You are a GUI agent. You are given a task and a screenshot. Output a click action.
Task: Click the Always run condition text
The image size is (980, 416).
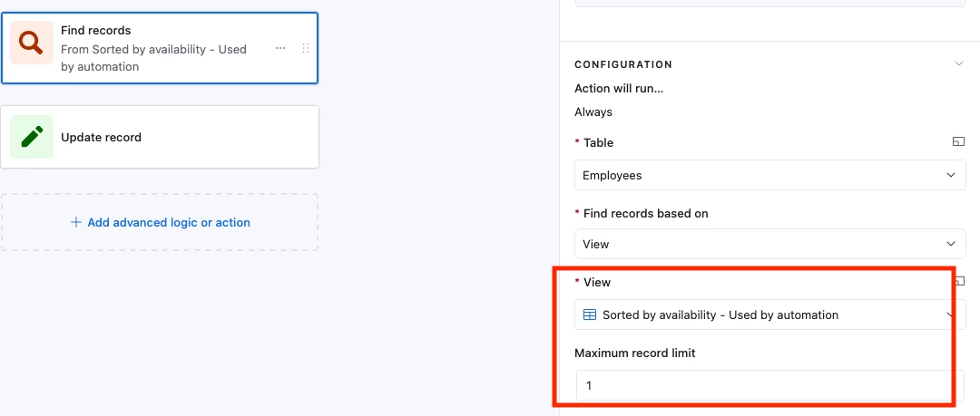pyautogui.click(x=593, y=111)
